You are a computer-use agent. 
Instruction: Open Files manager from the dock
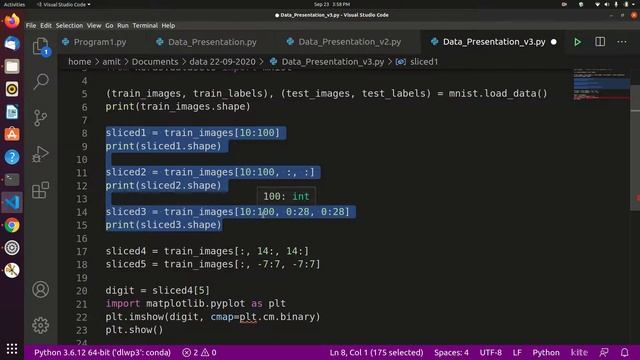12,66
